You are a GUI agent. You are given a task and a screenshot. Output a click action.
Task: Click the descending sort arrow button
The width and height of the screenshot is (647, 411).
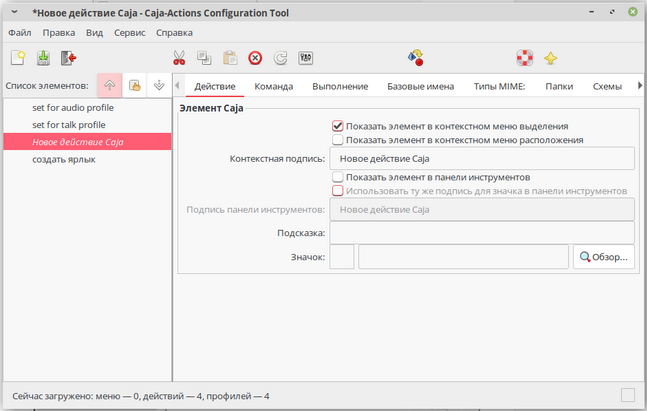click(158, 86)
